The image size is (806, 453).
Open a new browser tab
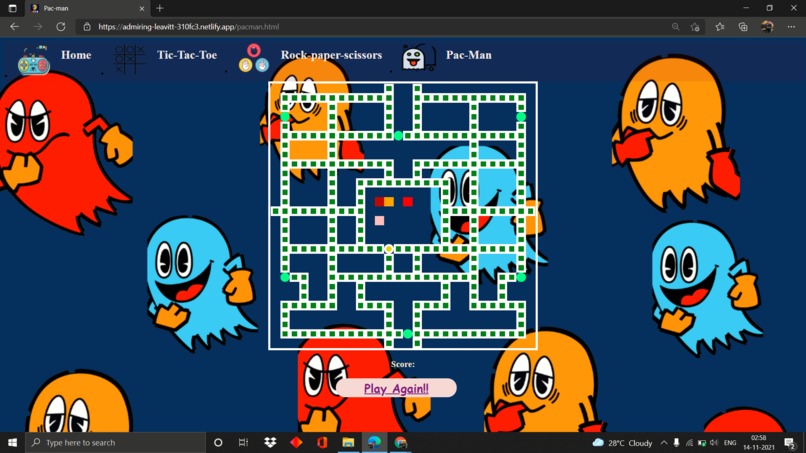160,8
